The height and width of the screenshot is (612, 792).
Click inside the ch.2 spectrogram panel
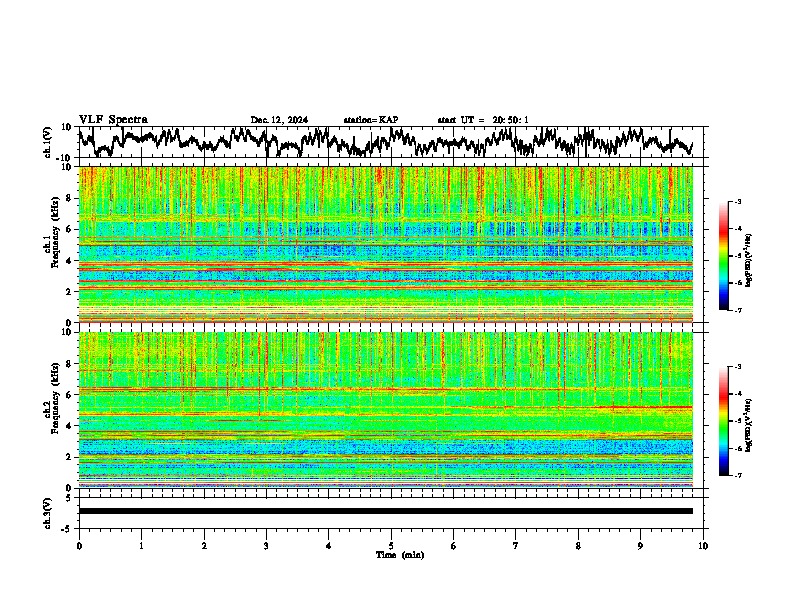click(x=385, y=410)
